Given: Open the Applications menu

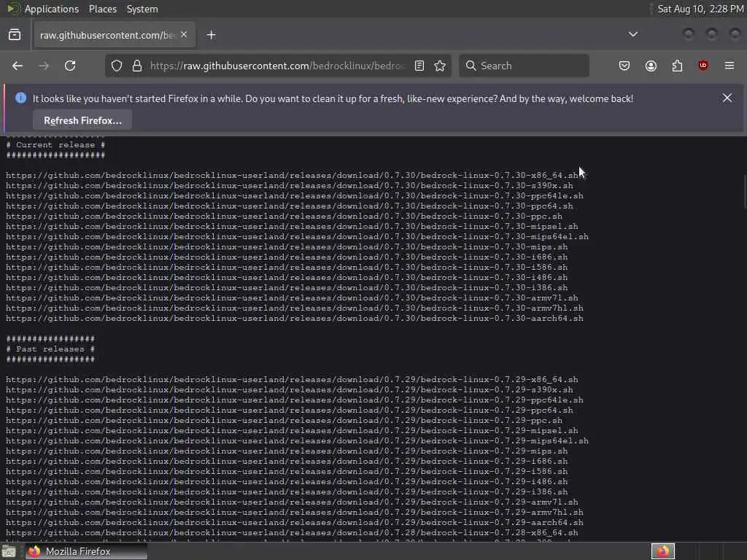Looking at the screenshot, I should (x=52, y=9).
